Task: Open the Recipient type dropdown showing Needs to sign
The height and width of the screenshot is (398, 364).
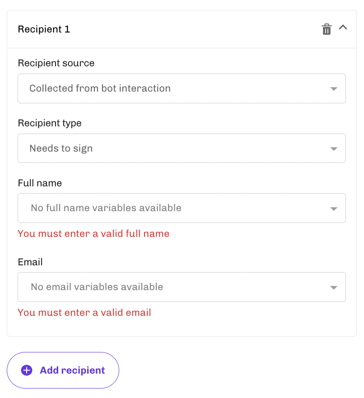Action: point(181,148)
